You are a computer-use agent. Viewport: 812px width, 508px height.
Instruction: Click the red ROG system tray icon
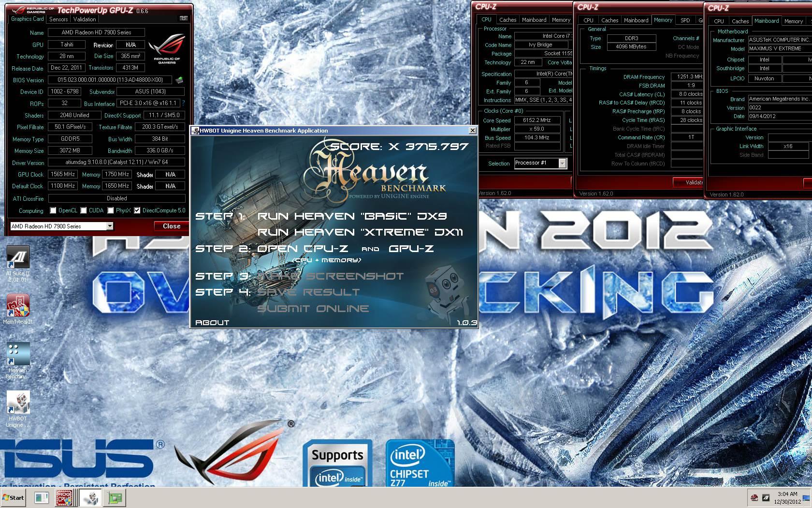(754, 497)
